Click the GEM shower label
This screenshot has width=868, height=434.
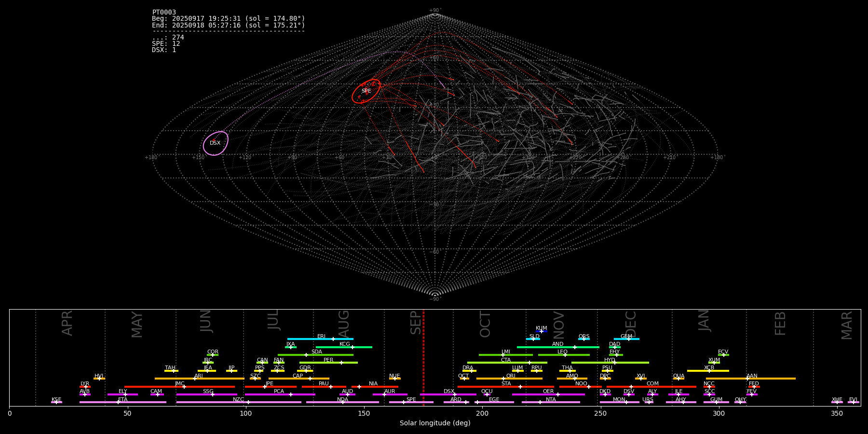[626, 337]
